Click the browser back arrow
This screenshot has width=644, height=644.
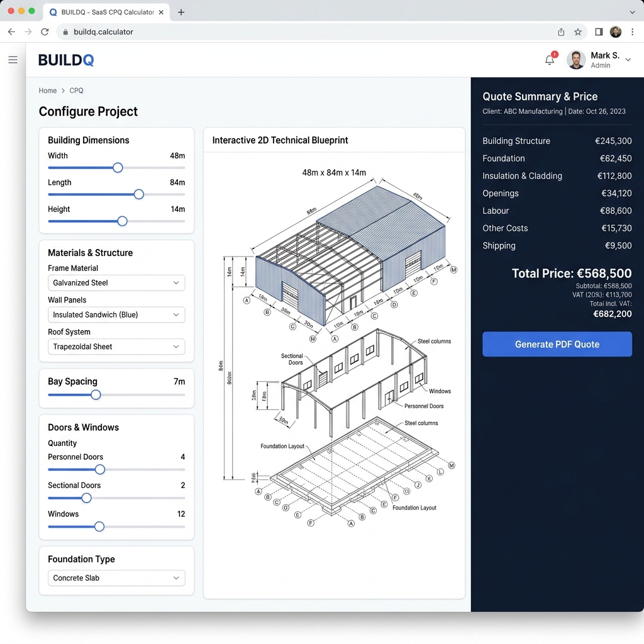click(11, 31)
